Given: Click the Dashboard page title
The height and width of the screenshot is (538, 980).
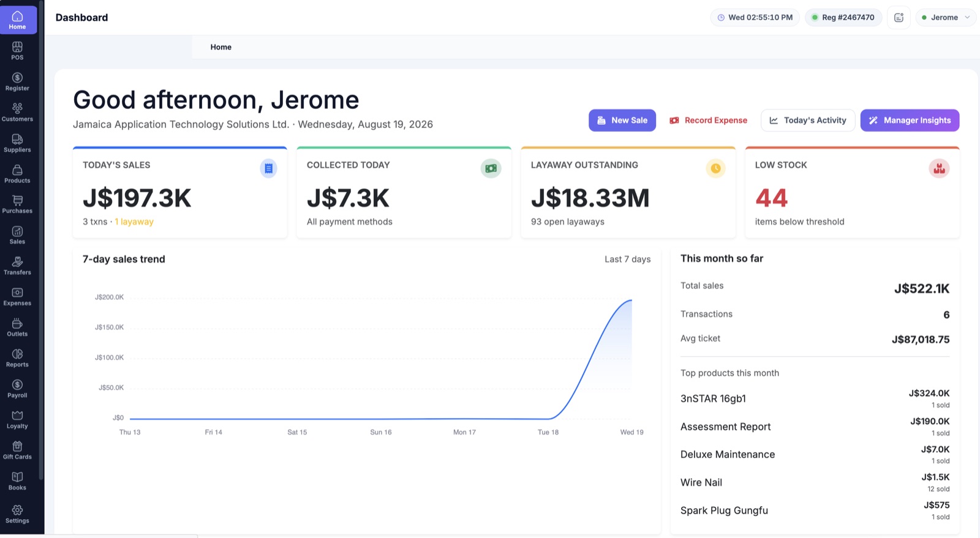Looking at the screenshot, I should click(x=81, y=18).
